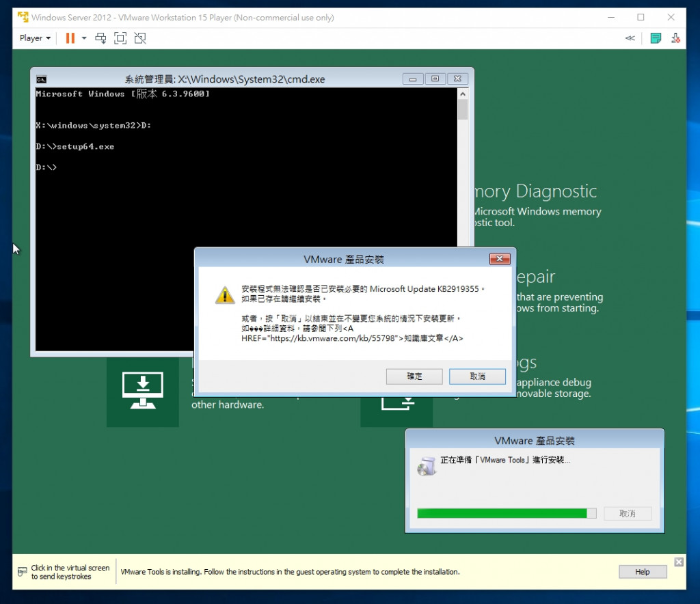Click the cmd.exe window system icon

click(42, 79)
